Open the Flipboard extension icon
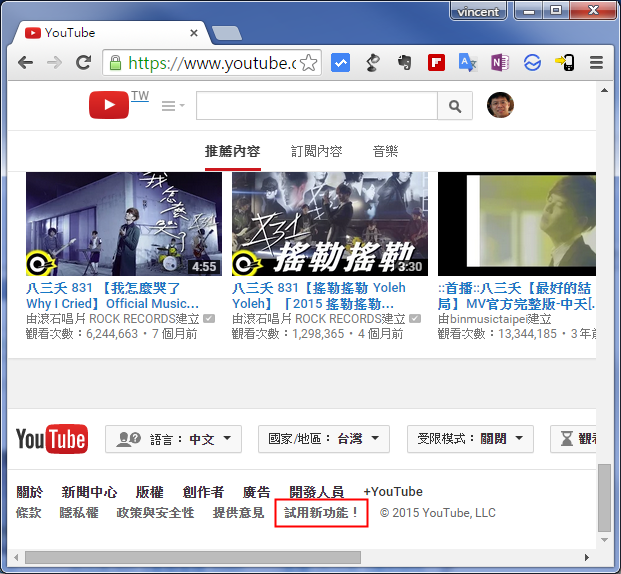Screen dimensions: 621x574 (436, 63)
